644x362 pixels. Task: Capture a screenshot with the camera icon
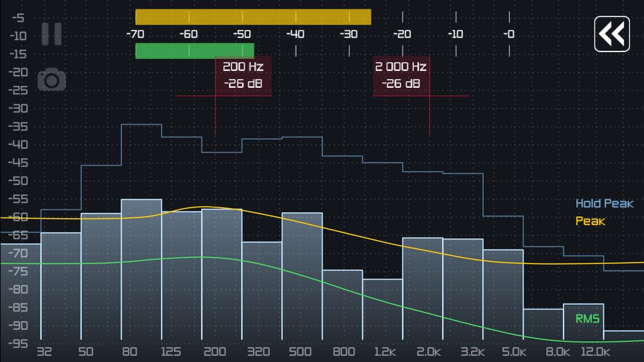point(51,79)
